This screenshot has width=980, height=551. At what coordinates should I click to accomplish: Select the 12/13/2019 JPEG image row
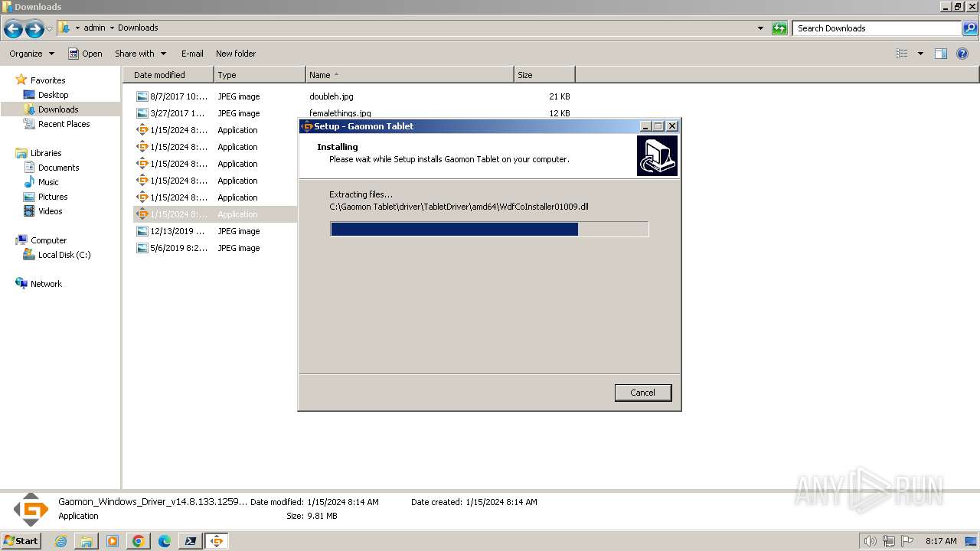coord(214,231)
